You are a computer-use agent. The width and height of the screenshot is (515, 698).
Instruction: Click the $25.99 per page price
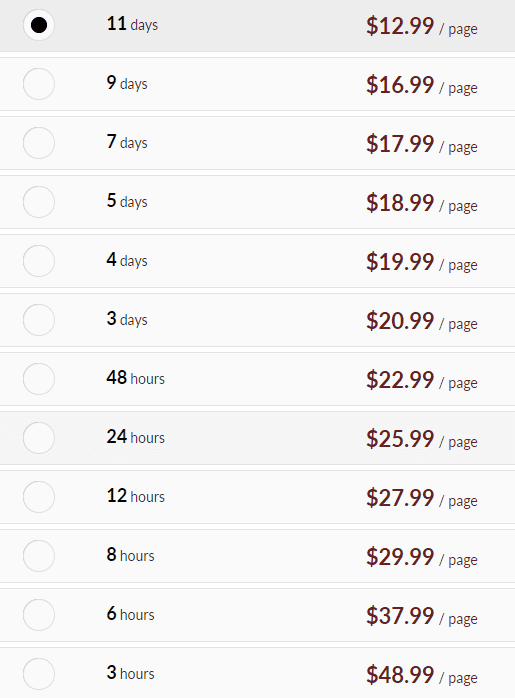422,439
